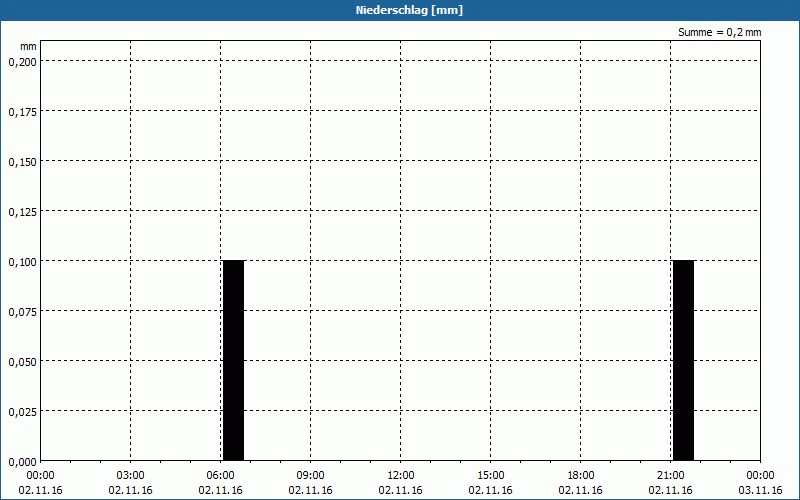
Task: Click the 0,000 y-axis origin label
Action: [22, 462]
